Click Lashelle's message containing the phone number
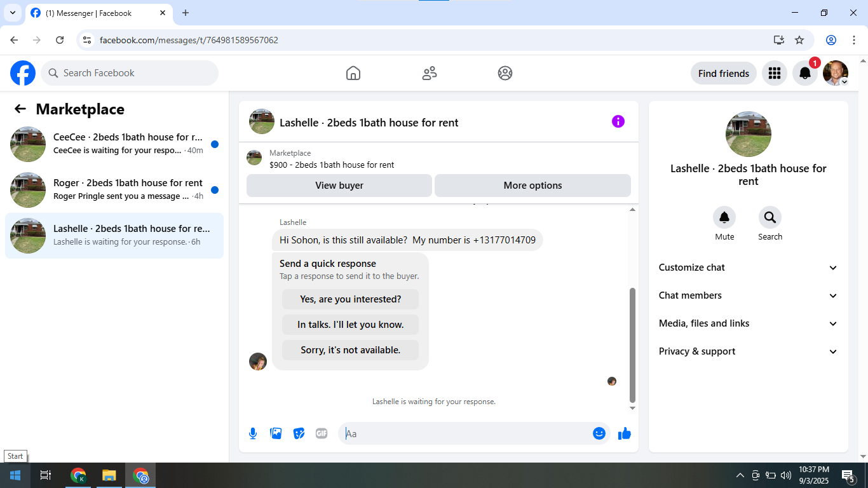Image resolution: width=868 pixels, height=488 pixels. pyautogui.click(x=407, y=240)
